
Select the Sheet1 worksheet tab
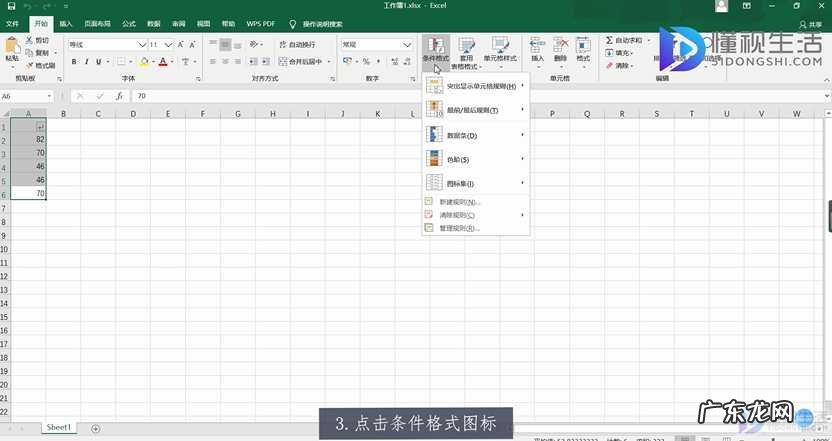[x=58, y=427]
